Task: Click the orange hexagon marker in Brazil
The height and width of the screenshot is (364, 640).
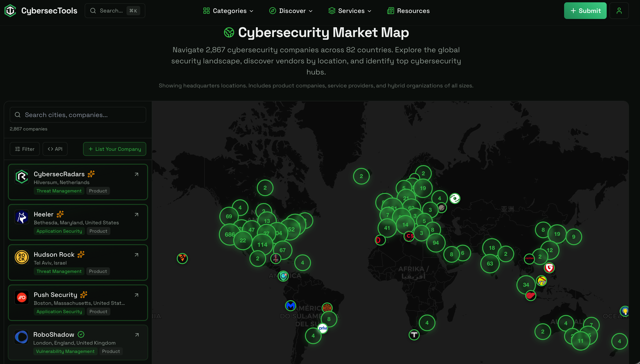Action: tap(327, 308)
